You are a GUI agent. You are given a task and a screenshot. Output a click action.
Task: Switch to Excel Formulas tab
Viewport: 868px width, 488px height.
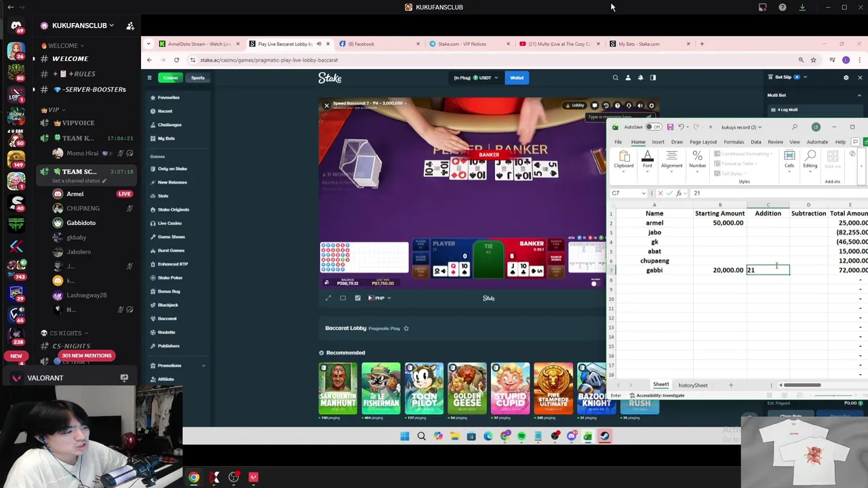click(x=734, y=142)
